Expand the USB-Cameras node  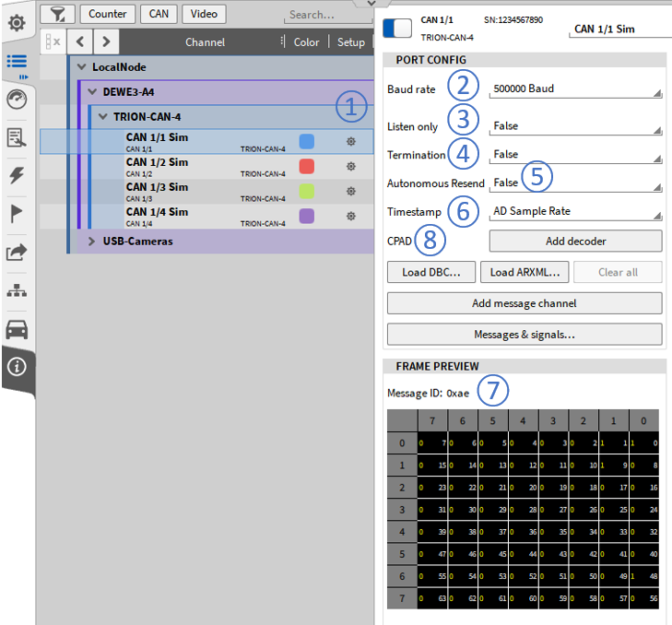tap(92, 242)
